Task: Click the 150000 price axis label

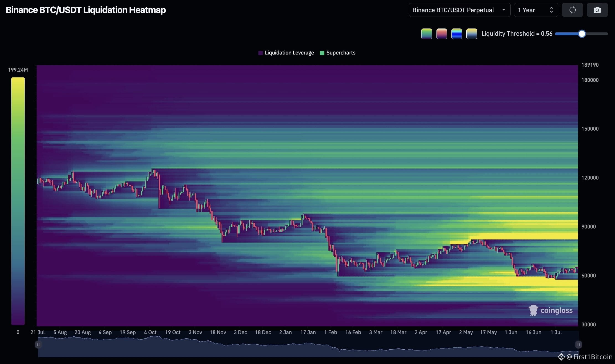Action: click(590, 129)
